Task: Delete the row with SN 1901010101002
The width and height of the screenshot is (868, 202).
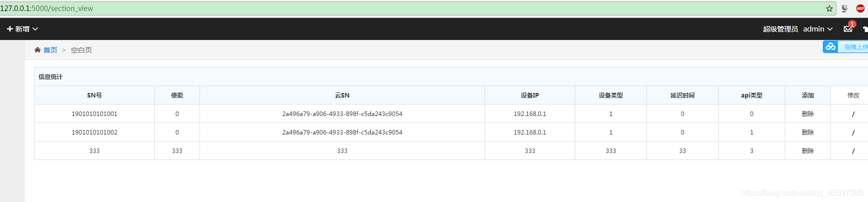Action: (808, 132)
